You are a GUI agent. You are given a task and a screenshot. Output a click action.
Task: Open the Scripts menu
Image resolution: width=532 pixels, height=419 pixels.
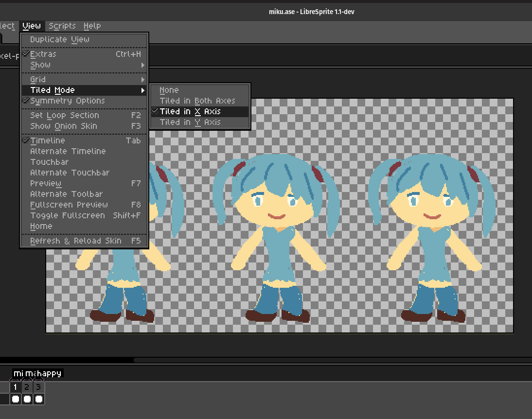pyautogui.click(x=62, y=26)
